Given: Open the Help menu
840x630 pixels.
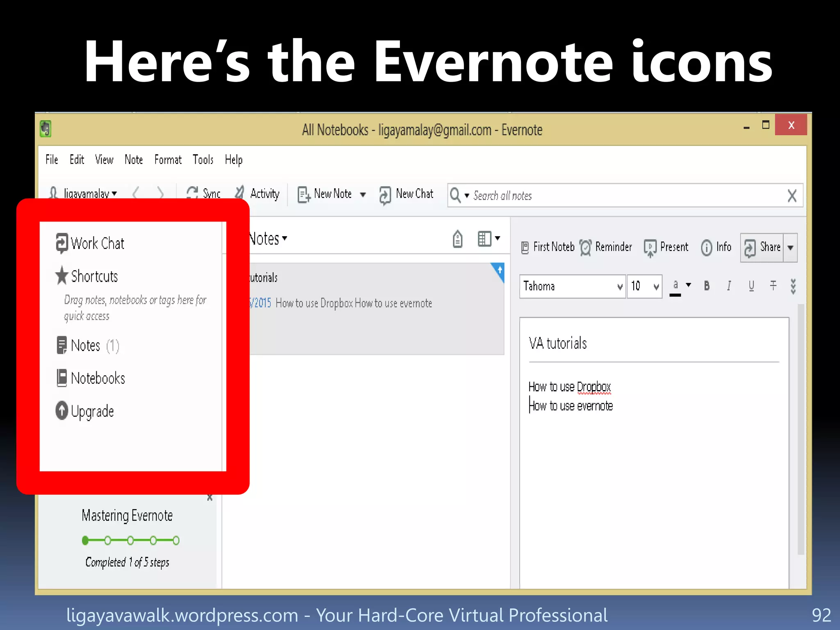Looking at the screenshot, I should (x=234, y=160).
